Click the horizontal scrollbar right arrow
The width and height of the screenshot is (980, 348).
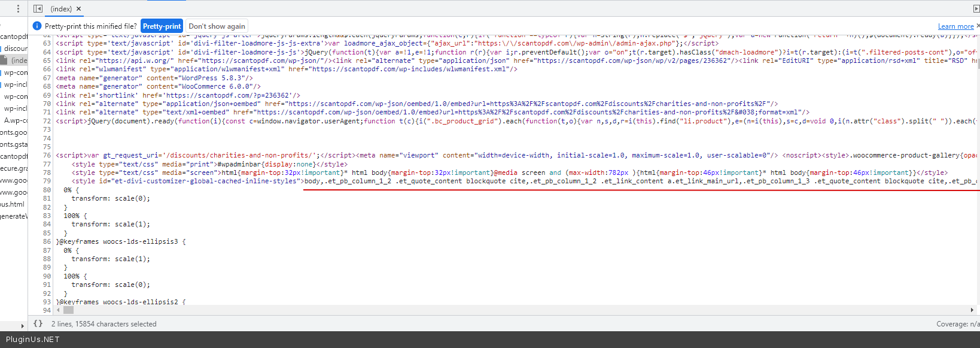pos(972,310)
